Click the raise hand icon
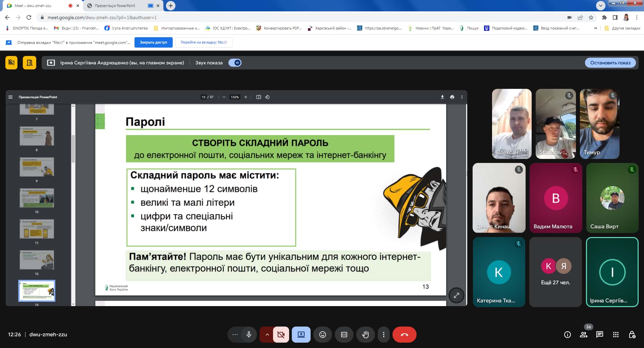The image size is (644, 348). pos(365,335)
